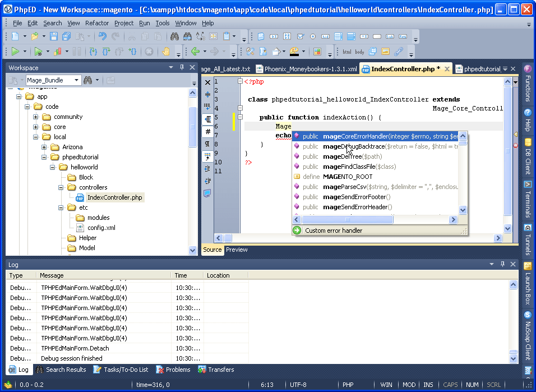Collapse the phpedtutorial folder node
The height and width of the screenshot is (392, 536).
click(44, 157)
